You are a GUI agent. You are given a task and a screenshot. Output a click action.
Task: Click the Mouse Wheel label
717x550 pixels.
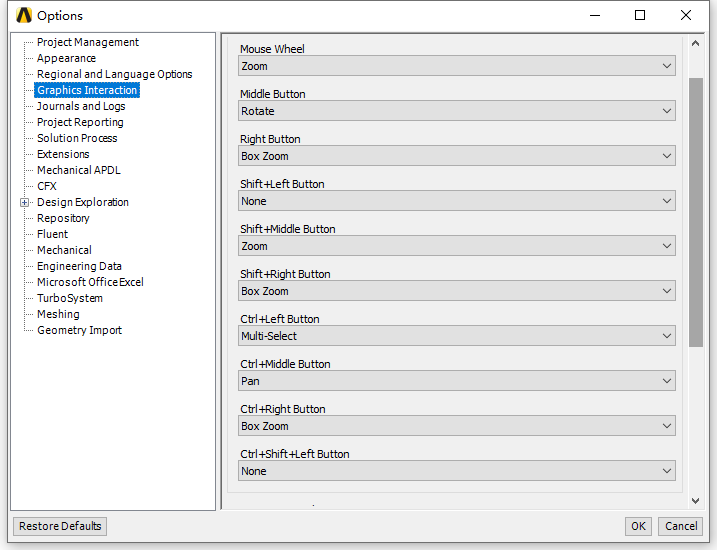point(272,49)
